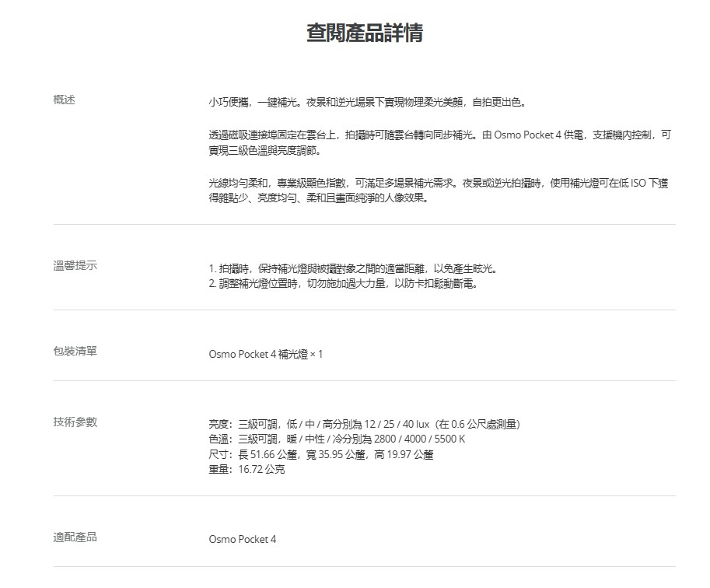
Task: Select the 概述 section label
Action: (x=65, y=100)
